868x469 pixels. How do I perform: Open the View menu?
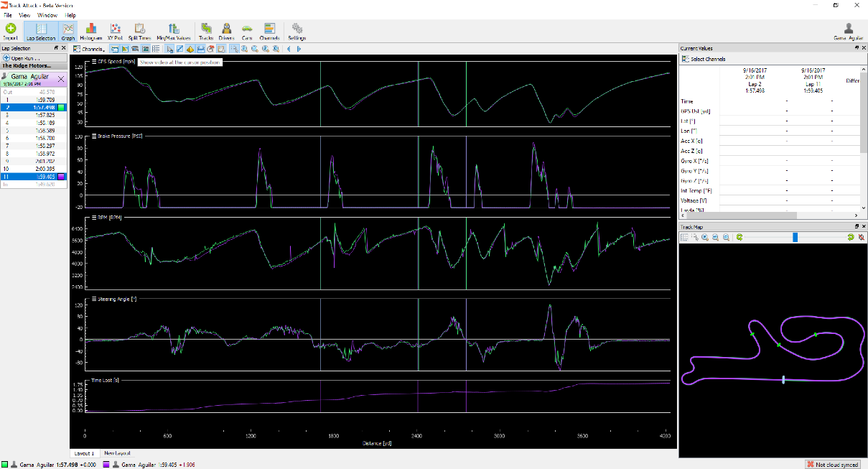tap(24, 15)
